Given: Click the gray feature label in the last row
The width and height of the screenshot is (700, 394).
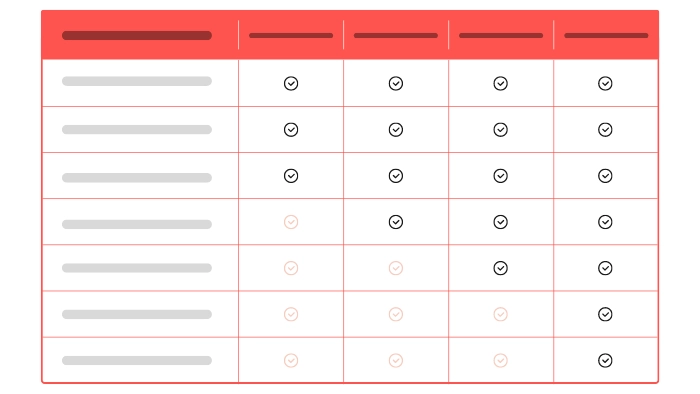Looking at the screenshot, I should [137, 360].
